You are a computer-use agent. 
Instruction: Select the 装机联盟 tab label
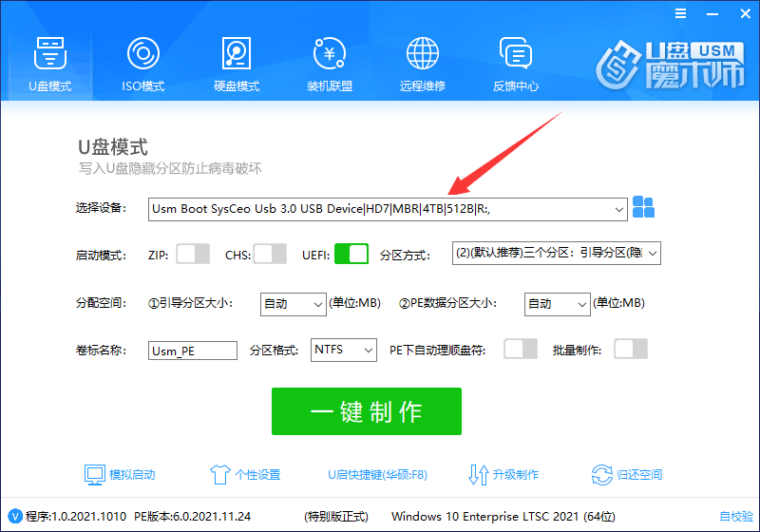(330, 86)
